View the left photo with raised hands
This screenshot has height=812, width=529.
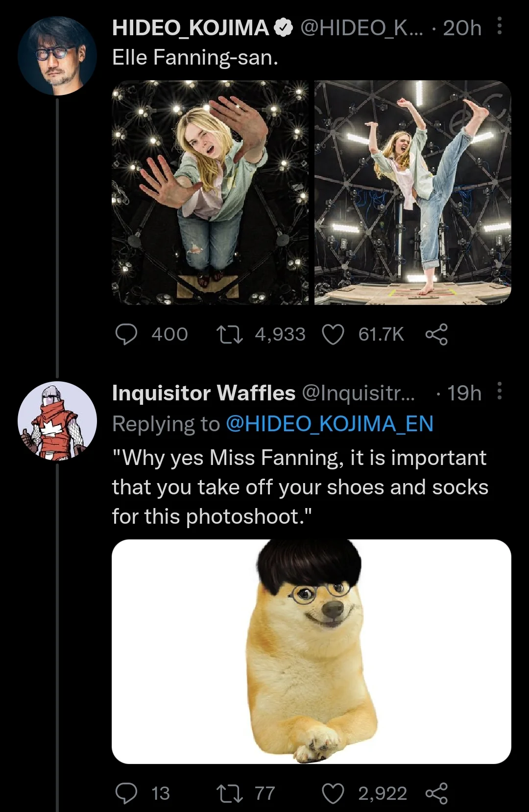(x=210, y=192)
